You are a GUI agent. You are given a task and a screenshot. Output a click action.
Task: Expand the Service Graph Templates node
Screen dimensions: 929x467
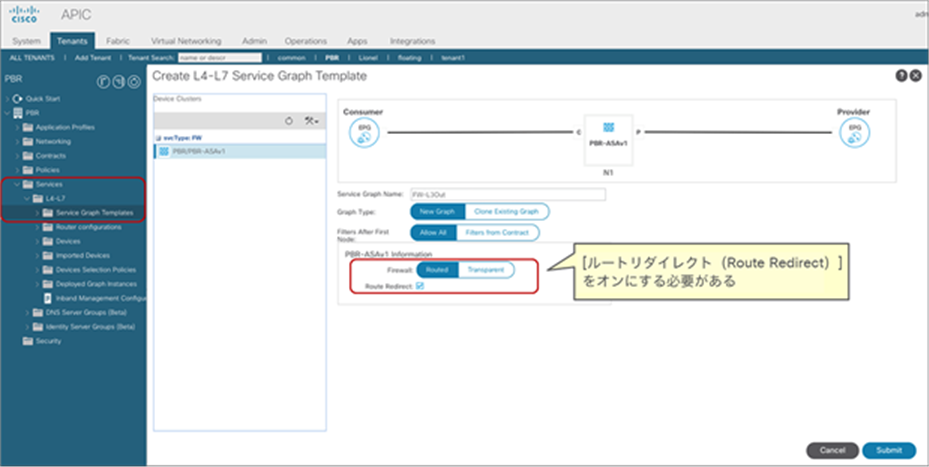point(37,212)
